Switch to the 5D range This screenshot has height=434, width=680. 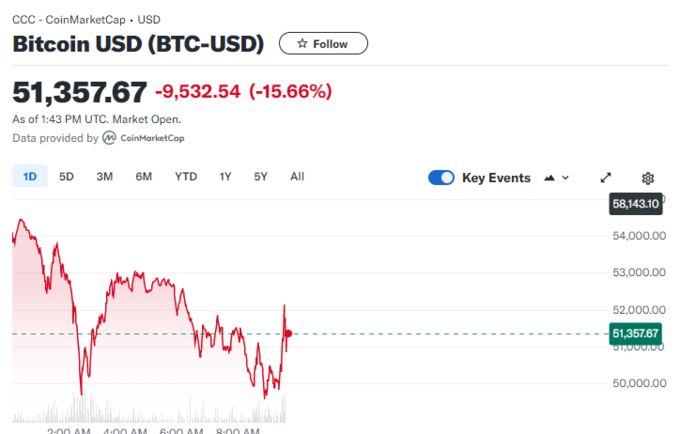point(67,177)
